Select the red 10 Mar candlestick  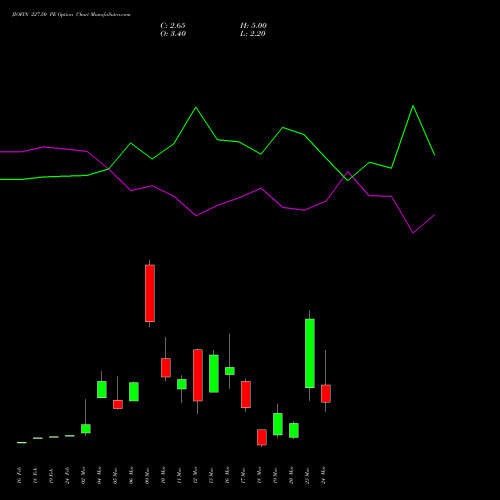[x=166, y=368]
